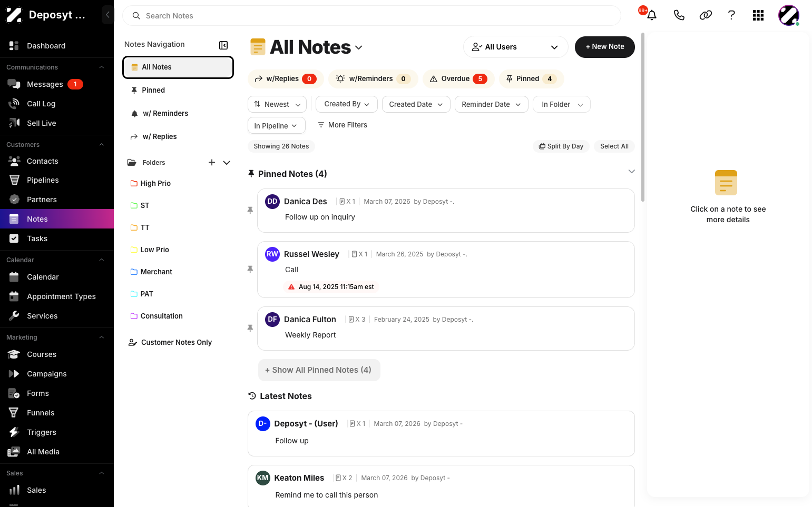Open the link icon in the header
This screenshot has height=507, width=812.
pyautogui.click(x=706, y=15)
